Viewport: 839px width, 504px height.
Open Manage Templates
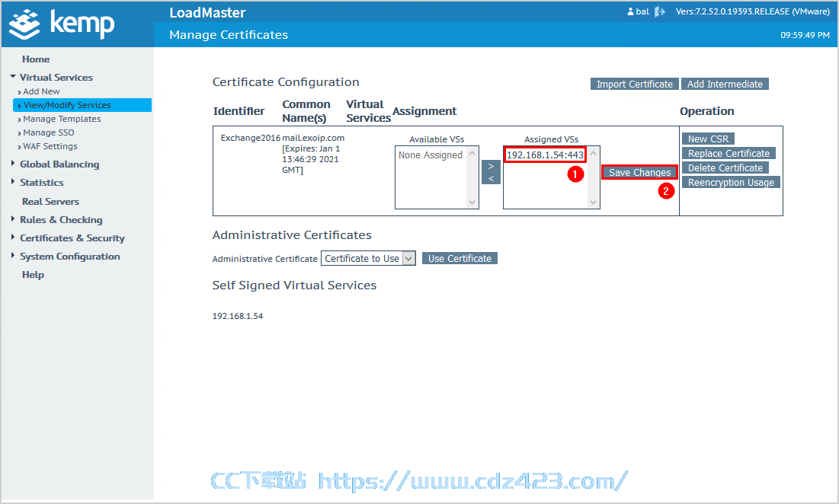(x=62, y=119)
